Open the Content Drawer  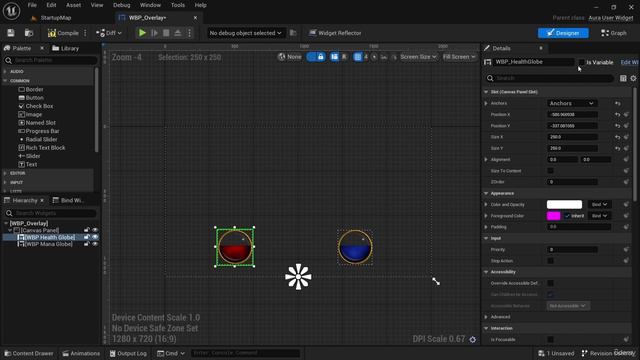[x=28, y=353]
